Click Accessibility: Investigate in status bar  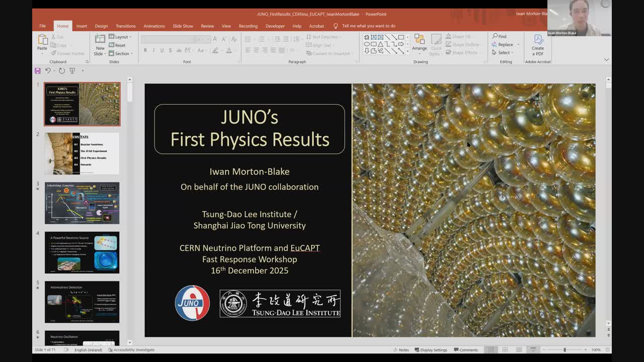[x=131, y=350]
